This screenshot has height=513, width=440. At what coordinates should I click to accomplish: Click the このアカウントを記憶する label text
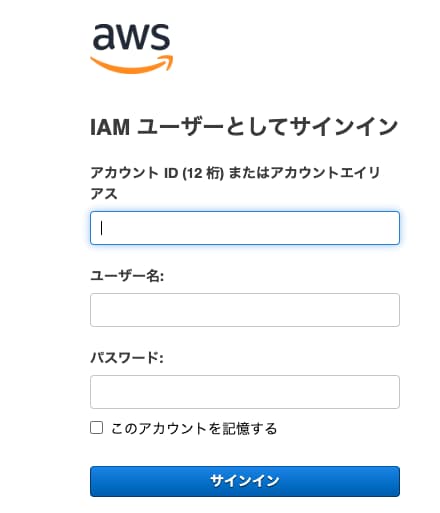[194, 428]
